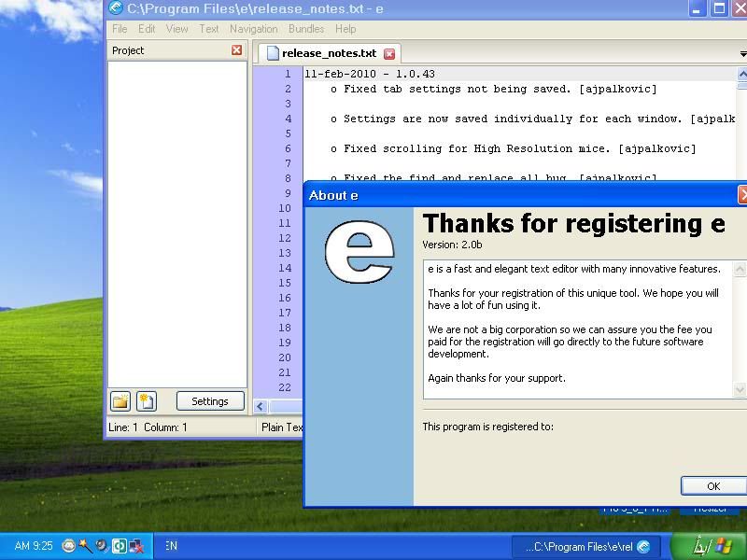Click the new document icon in the Project panel

pyautogui.click(x=147, y=401)
